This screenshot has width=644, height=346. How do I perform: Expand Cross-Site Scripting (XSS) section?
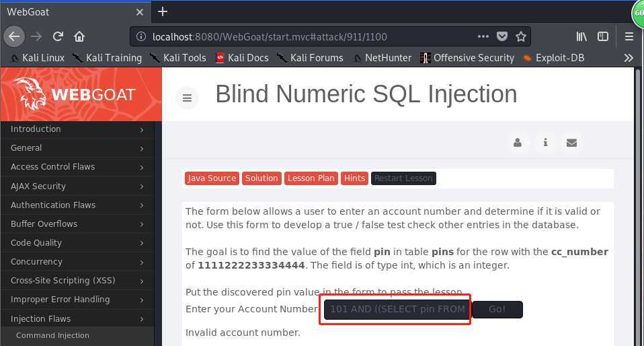click(77, 281)
